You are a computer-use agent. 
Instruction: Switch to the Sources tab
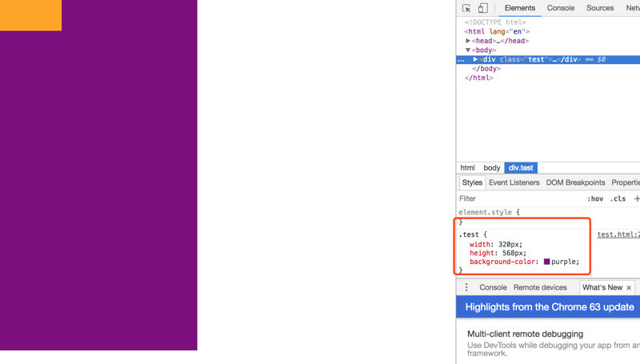[x=599, y=8]
